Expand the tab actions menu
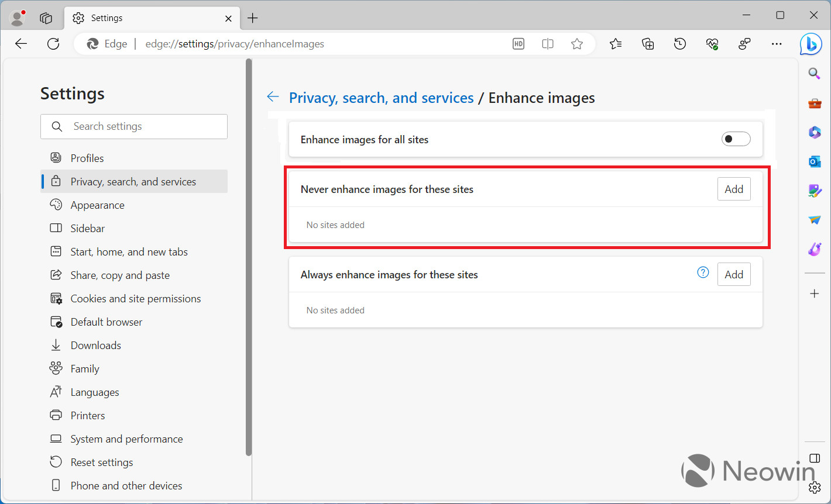The width and height of the screenshot is (831, 504). tap(46, 18)
